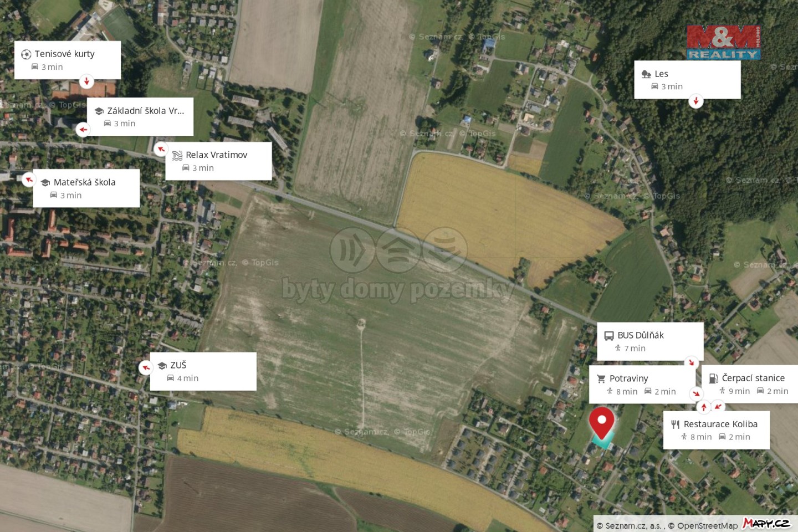Click the shopping cart icon beside Potraviny
Image resolution: width=798 pixels, height=532 pixels.
click(x=601, y=379)
